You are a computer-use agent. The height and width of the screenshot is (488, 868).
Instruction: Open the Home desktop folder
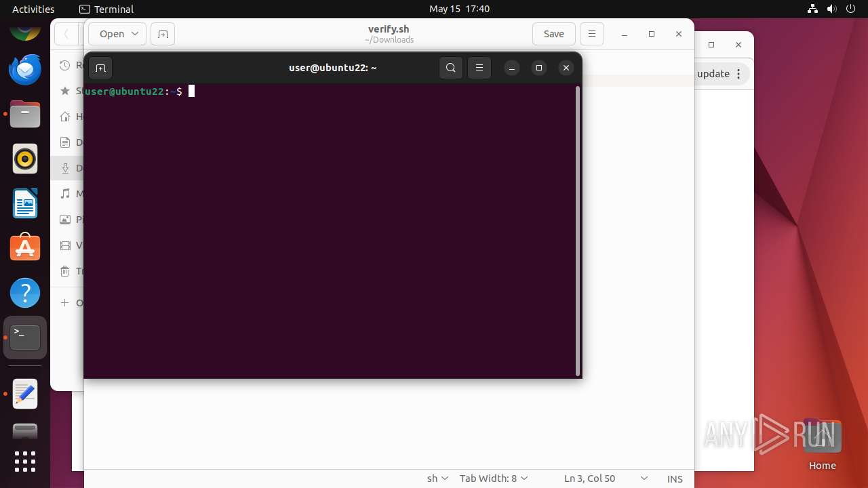pos(822,445)
